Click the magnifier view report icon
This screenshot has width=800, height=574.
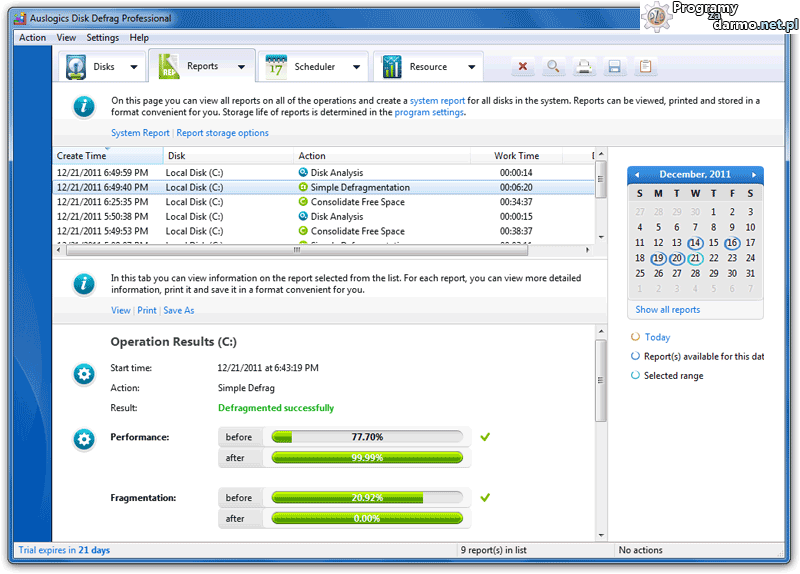[553, 67]
